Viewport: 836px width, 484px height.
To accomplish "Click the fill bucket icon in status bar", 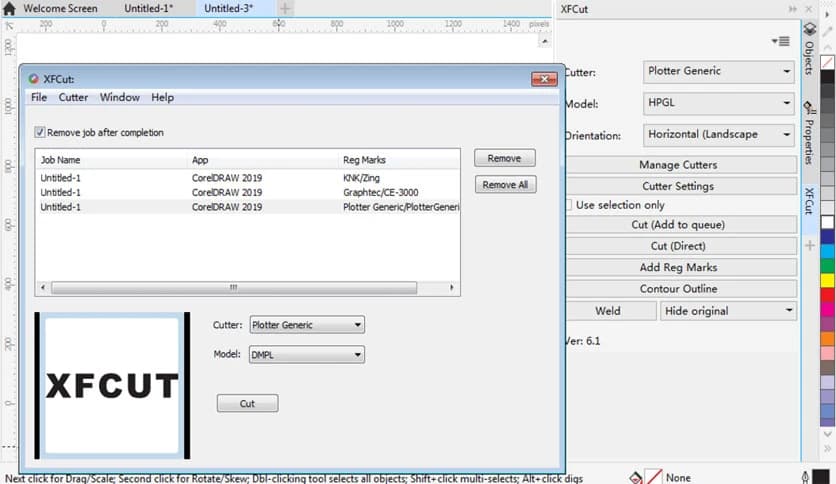I will click(x=636, y=477).
